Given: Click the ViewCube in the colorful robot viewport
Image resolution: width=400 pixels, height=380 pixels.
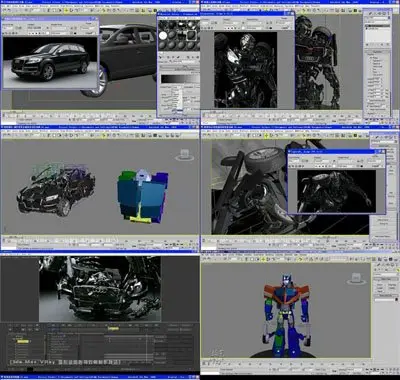Looking at the screenshot, I should tap(356, 278).
